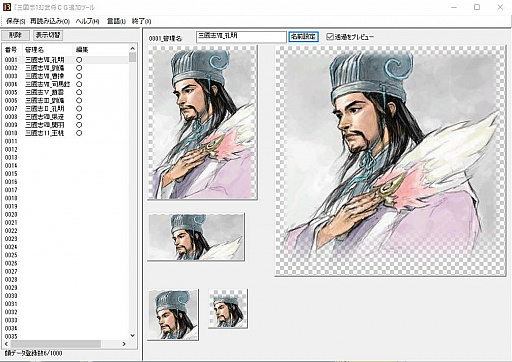This screenshot has height=362, width=512.
Task: Click the management name text field
Action: click(x=241, y=37)
